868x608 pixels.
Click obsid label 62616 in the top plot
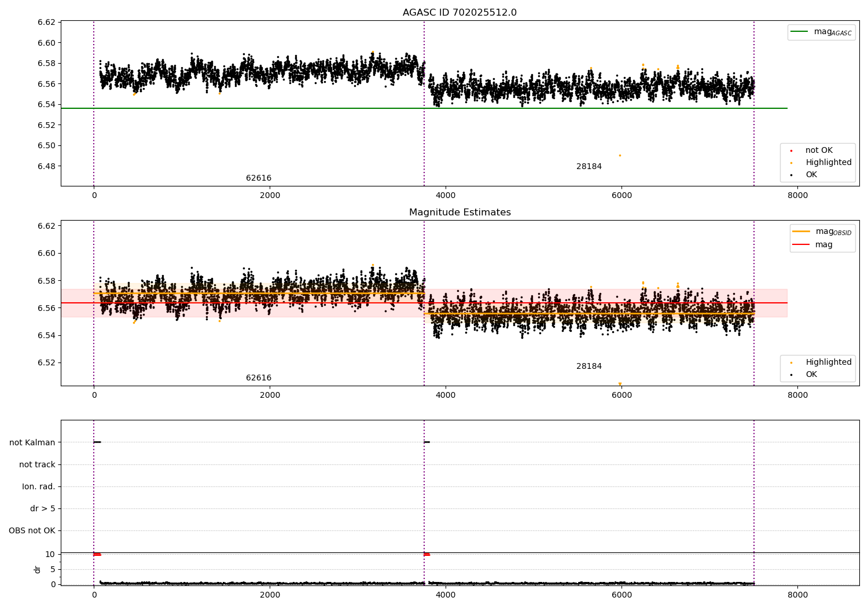[x=259, y=178]
